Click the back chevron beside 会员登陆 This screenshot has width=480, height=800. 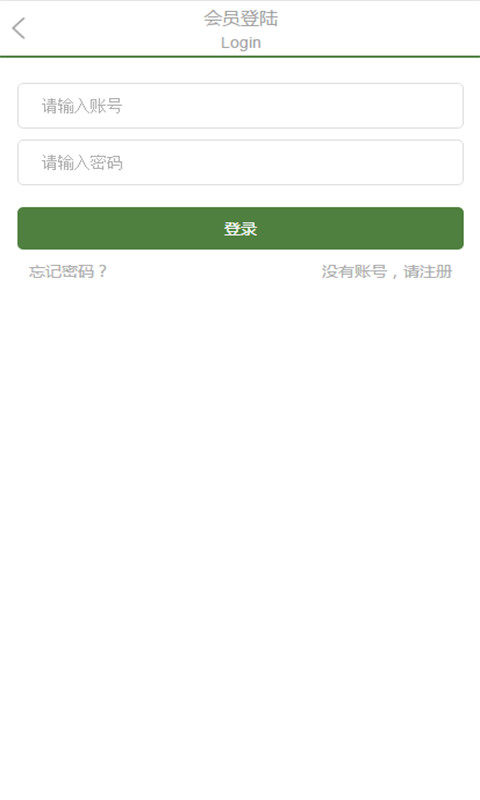pos(19,28)
